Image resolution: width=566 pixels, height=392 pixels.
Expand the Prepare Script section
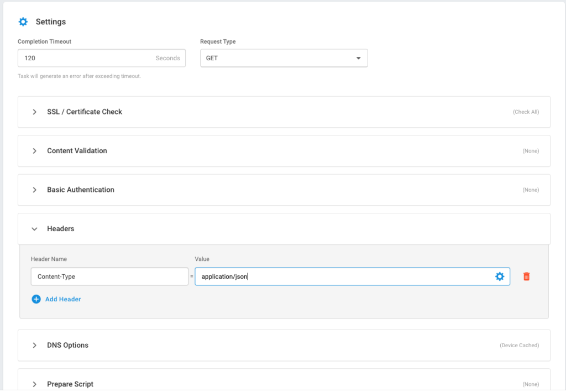click(x=35, y=384)
